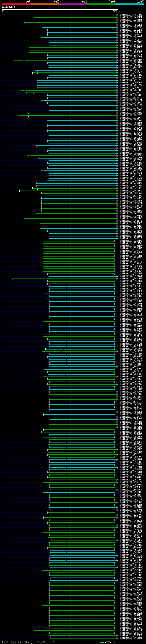Click the purple ~60% identity color bar
This screenshot has width=146, height=644.
[73, 4]
